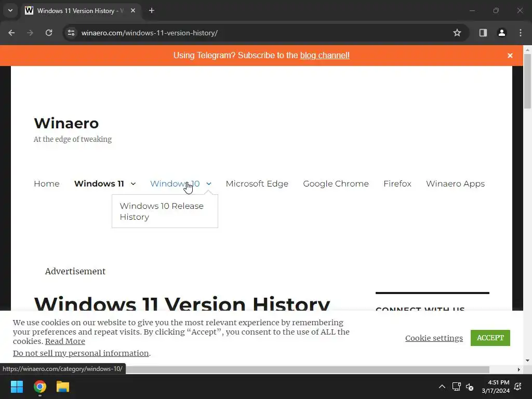This screenshot has width=532, height=399.
Task: Click the muted volume tray icon
Action: (470, 387)
